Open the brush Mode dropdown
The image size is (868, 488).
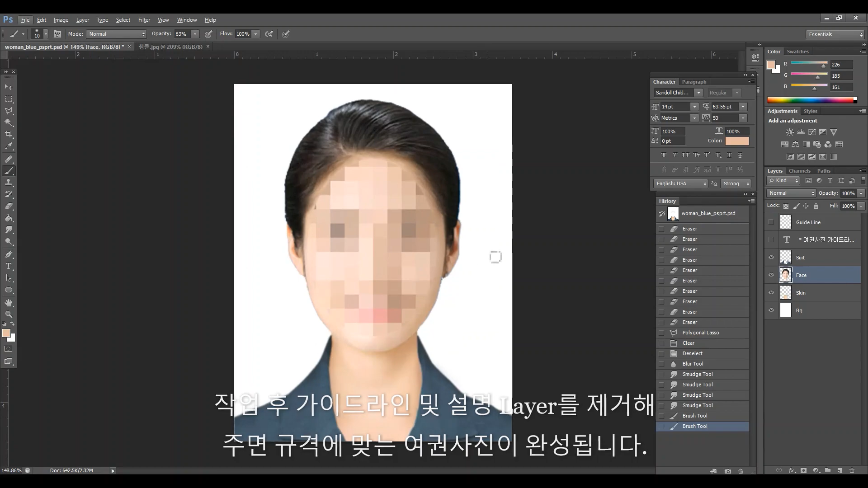117,34
